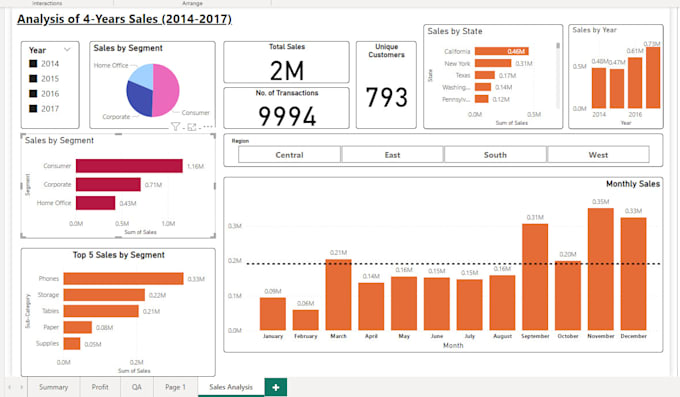Click the April bar in Monthly Sales
Viewport: 680px width, 397px height.
tap(371, 307)
